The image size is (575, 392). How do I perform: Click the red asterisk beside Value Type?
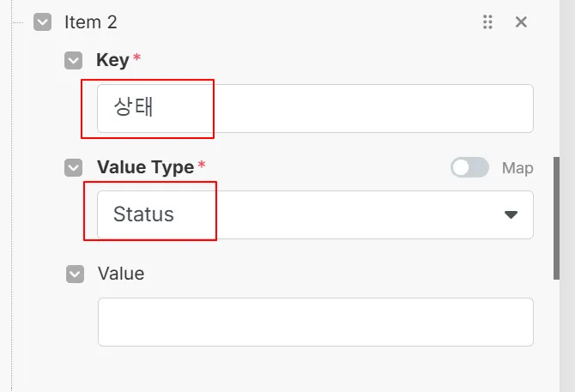tap(203, 165)
